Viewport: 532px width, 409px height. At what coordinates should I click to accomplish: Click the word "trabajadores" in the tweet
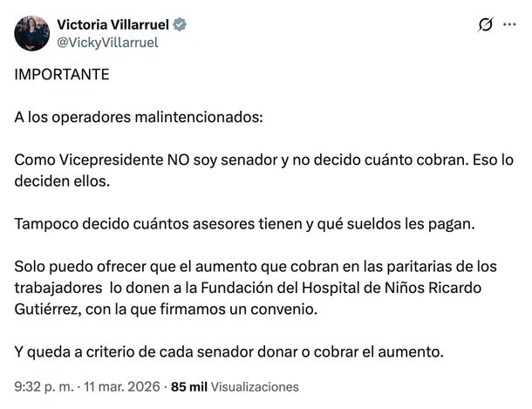pyautogui.click(x=58, y=288)
